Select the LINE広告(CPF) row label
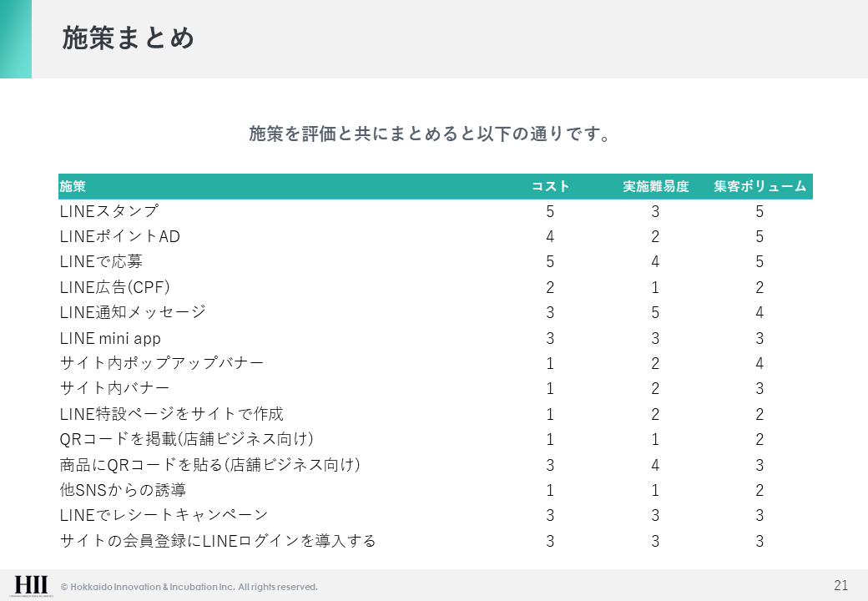 tap(115, 288)
